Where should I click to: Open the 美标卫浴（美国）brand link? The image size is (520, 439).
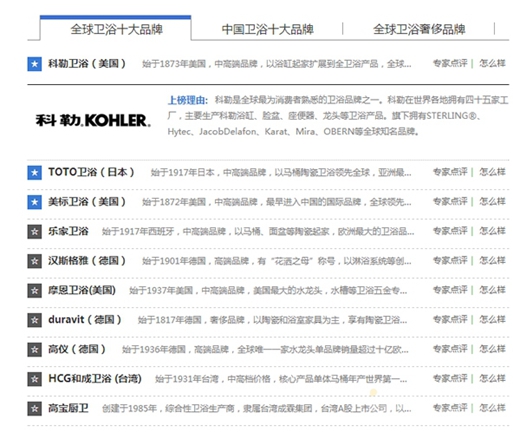click(x=87, y=201)
